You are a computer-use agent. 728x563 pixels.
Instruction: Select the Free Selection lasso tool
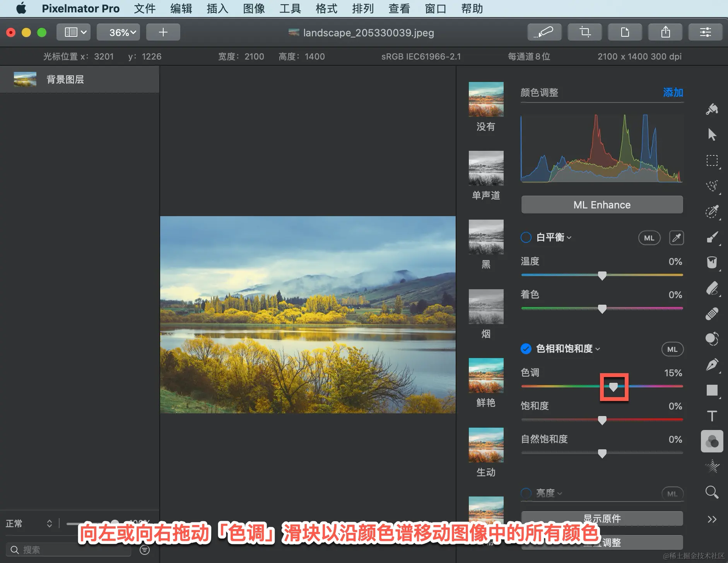(712, 186)
